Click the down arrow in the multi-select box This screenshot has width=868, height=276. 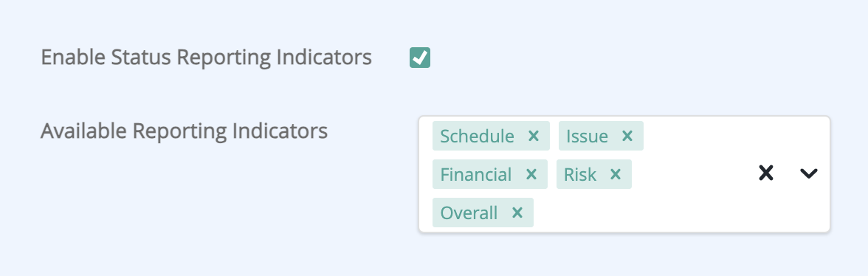[809, 173]
